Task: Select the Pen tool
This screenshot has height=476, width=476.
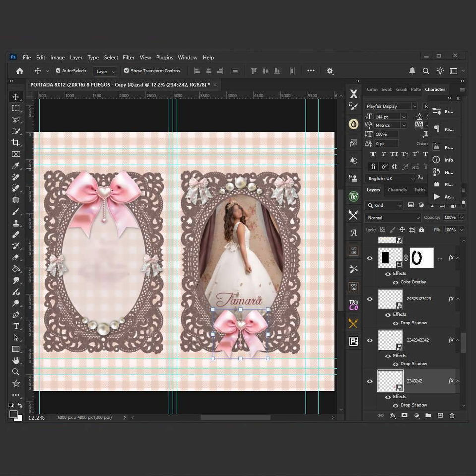Action: click(x=16, y=315)
